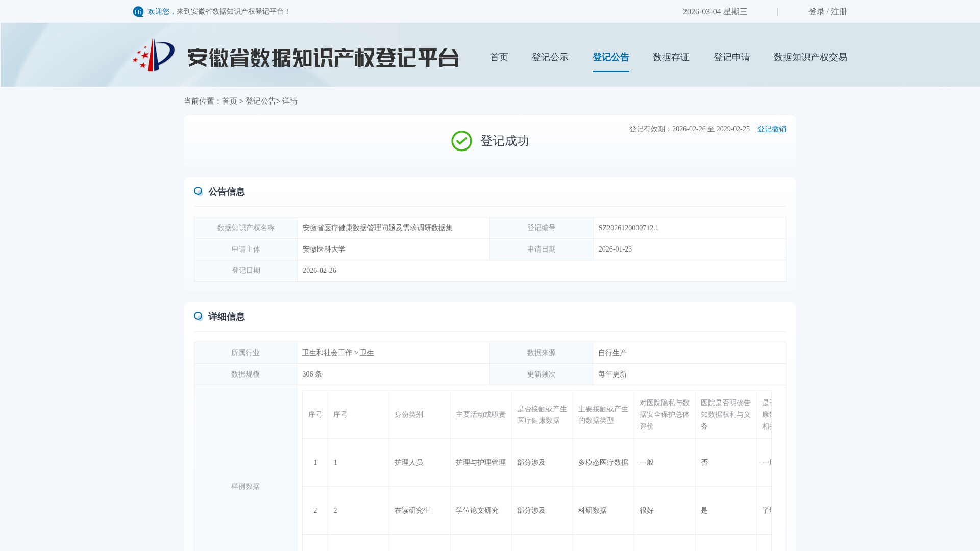
Task: Click the 数据知识产权名称 field label
Action: tap(246, 228)
